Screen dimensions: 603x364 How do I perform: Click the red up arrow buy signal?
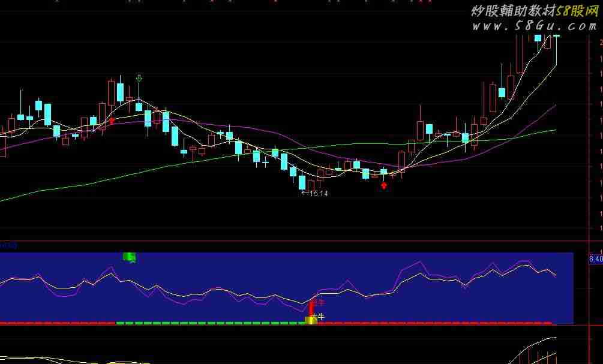tap(384, 185)
